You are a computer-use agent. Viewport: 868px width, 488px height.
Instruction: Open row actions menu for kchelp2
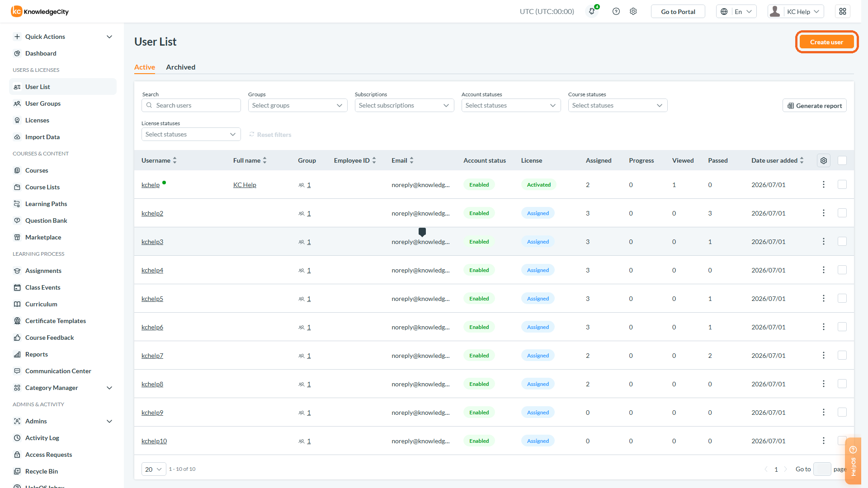click(x=824, y=213)
